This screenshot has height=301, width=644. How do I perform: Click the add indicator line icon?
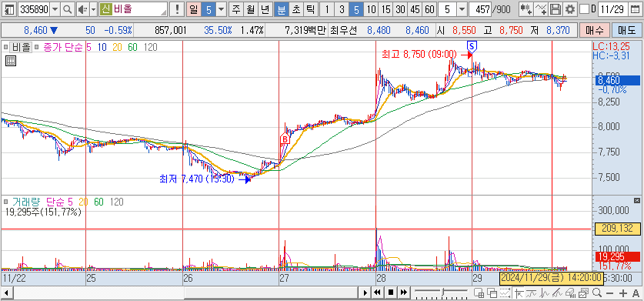[542, 9]
